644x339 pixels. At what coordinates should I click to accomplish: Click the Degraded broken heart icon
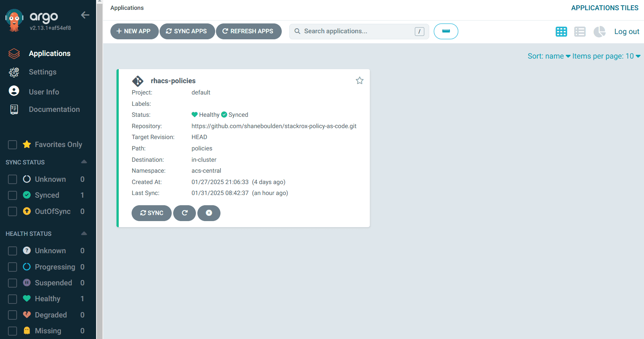click(x=27, y=314)
